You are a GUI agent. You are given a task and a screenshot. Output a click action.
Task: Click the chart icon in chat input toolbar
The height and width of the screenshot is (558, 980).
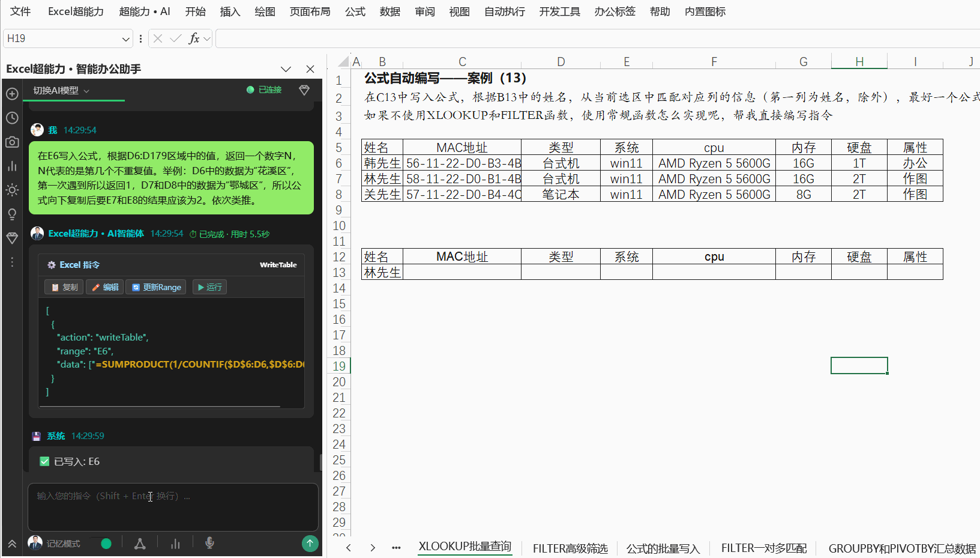175,544
